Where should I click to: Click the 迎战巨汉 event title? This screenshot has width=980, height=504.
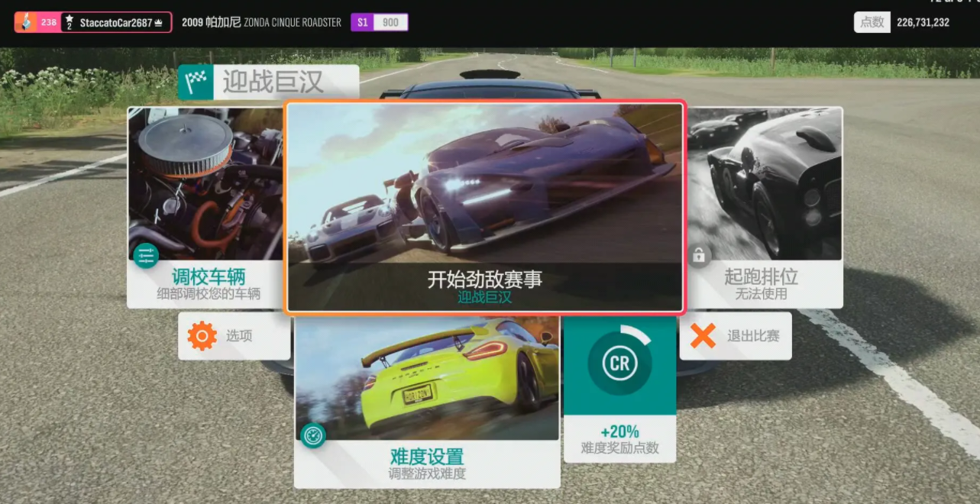[x=273, y=82]
